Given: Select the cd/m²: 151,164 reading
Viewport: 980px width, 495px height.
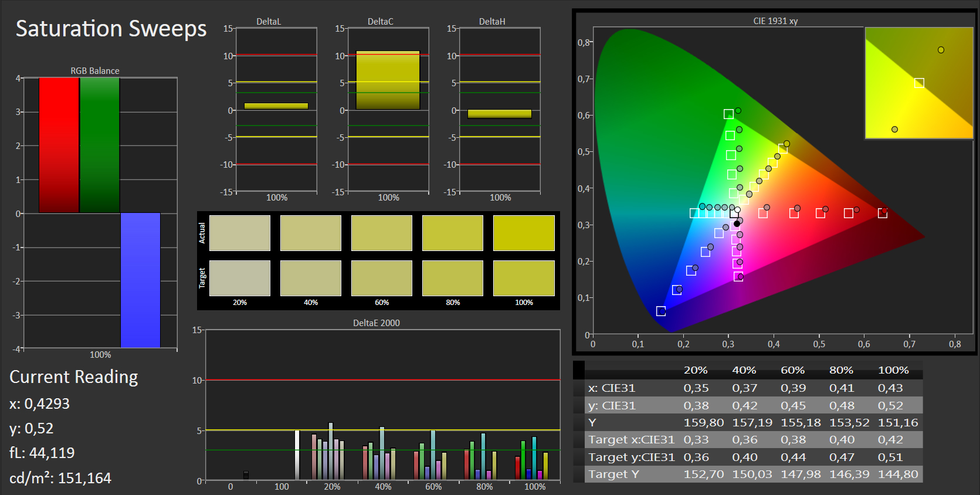Looking at the screenshot, I should (x=60, y=478).
